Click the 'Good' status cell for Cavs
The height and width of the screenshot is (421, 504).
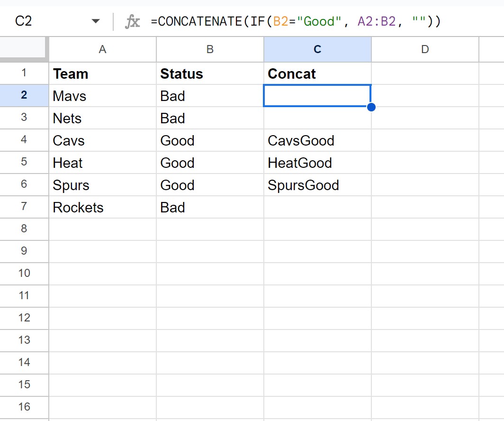coord(210,140)
